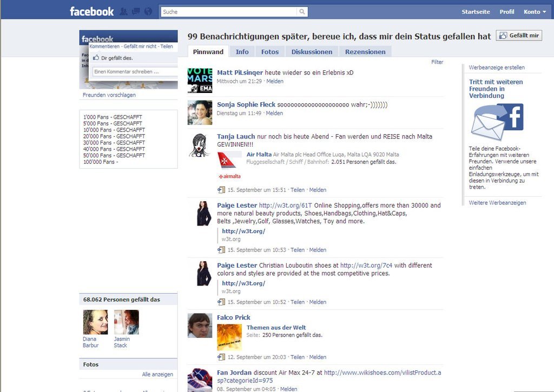Click Melden on Sonja Sophie Fleck's post
Screen dimensions: 554x392
[274, 114]
